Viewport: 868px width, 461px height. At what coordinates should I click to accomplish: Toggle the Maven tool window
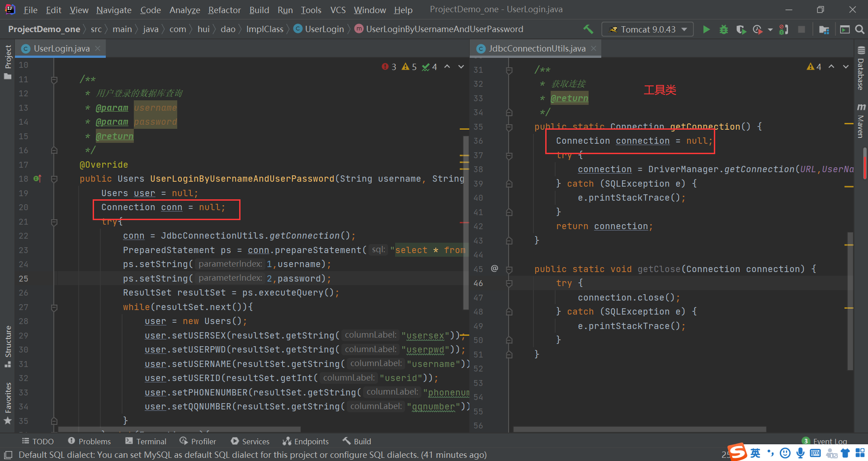(x=861, y=120)
